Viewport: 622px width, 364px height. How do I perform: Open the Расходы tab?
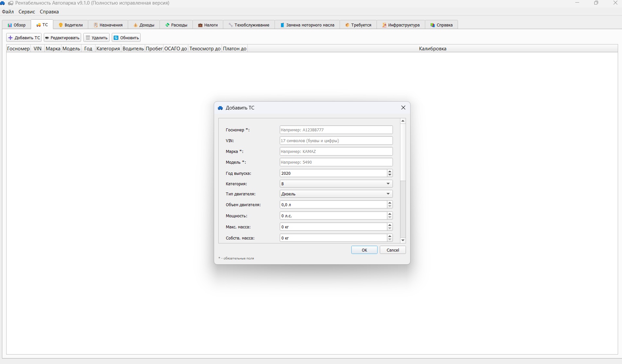(x=176, y=25)
